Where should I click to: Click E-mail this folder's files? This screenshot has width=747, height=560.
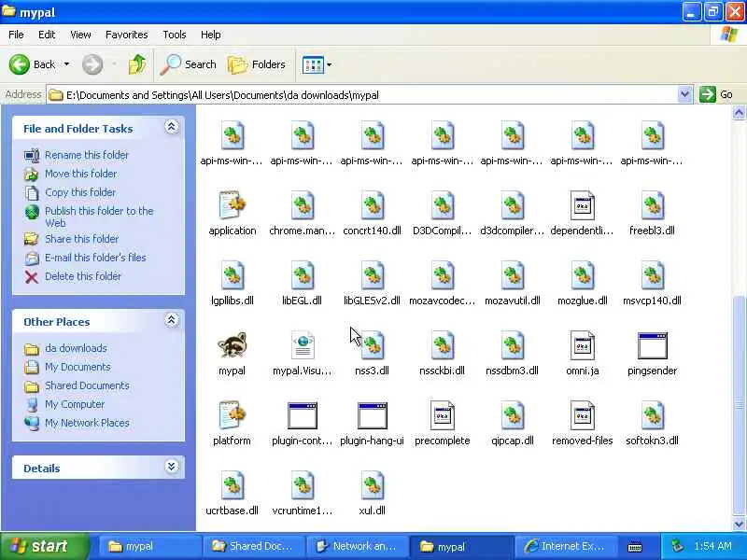pyautogui.click(x=95, y=258)
